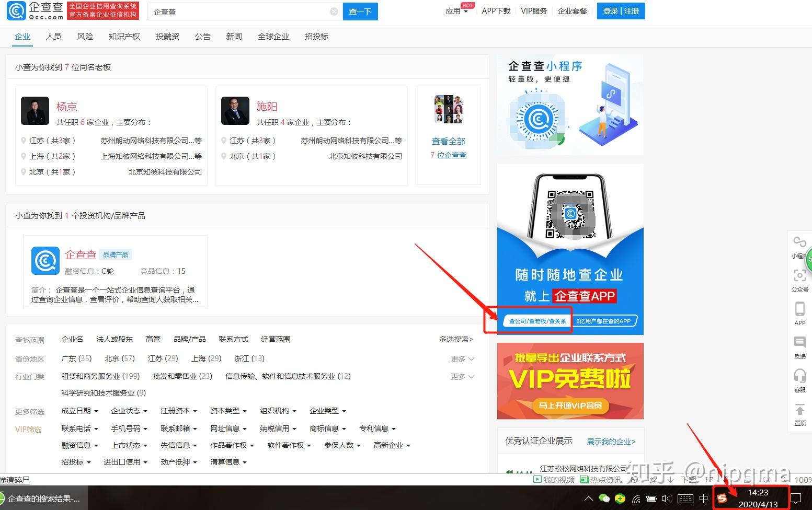812x510 pixels.
Task: Switch to the 全球企业 tab
Action: [273, 36]
